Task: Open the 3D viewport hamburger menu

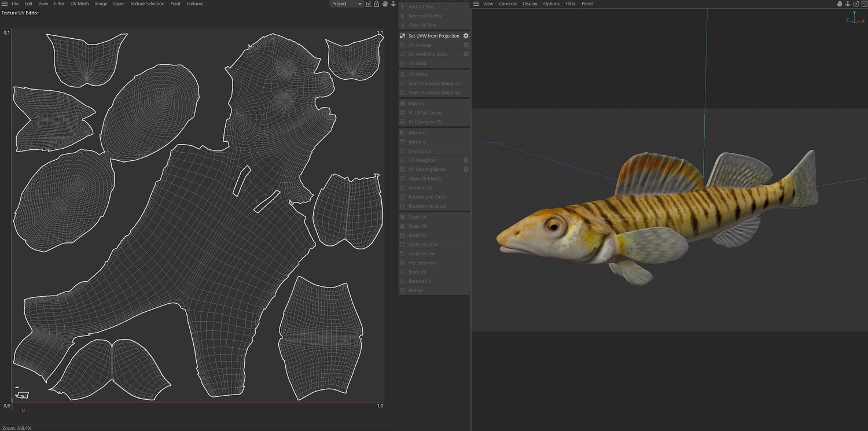Action: coord(476,3)
